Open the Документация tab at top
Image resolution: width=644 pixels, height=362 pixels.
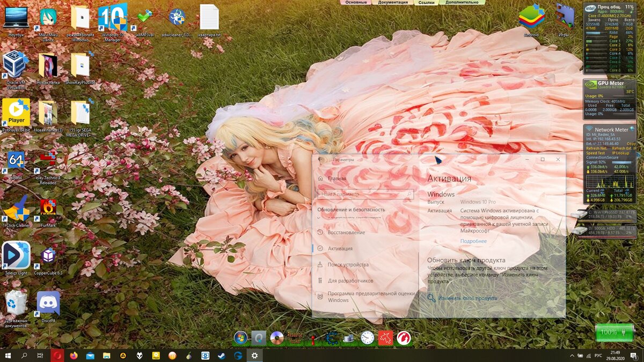point(392,2)
